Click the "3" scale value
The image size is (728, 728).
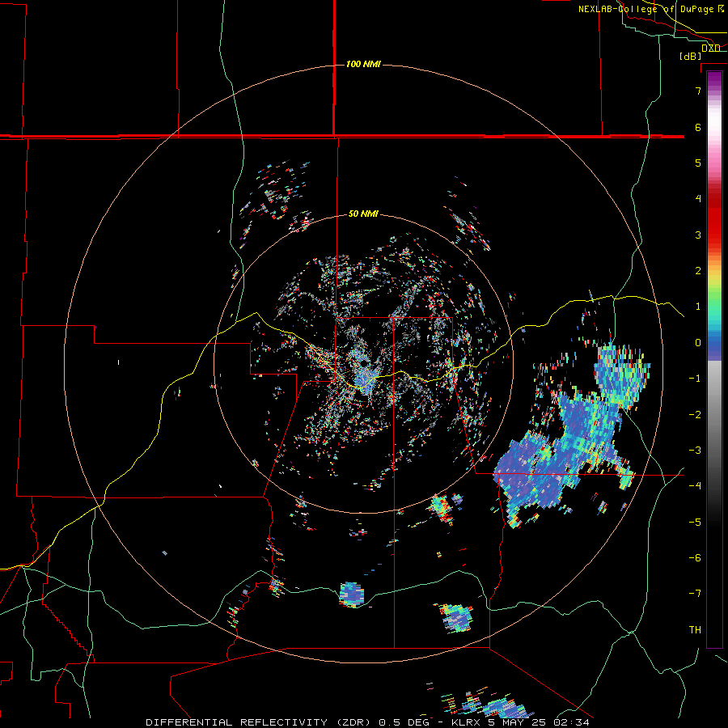click(698, 235)
